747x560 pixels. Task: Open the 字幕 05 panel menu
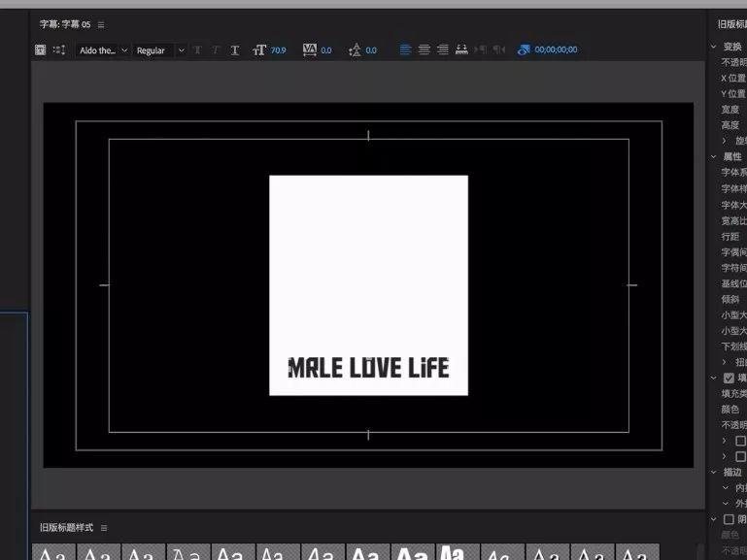(x=101, y=24)
